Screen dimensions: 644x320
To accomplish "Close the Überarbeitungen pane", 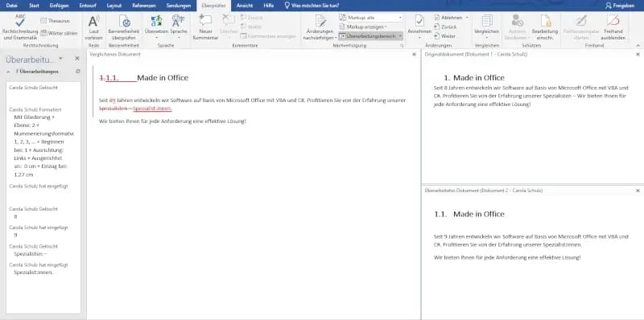I will (x=77, y=59).
